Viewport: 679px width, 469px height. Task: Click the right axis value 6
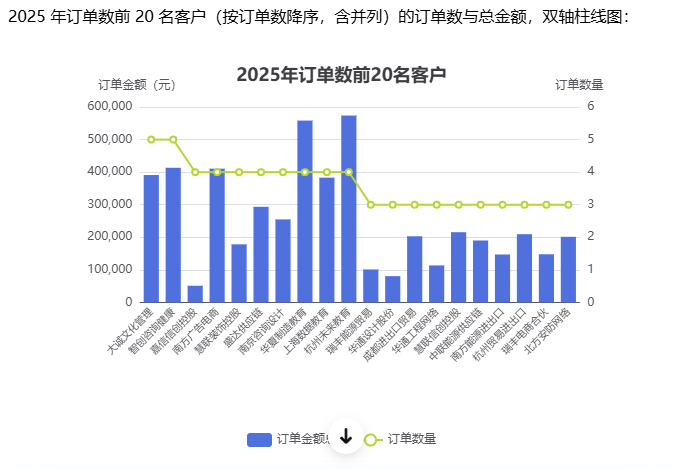coord(591,106)
